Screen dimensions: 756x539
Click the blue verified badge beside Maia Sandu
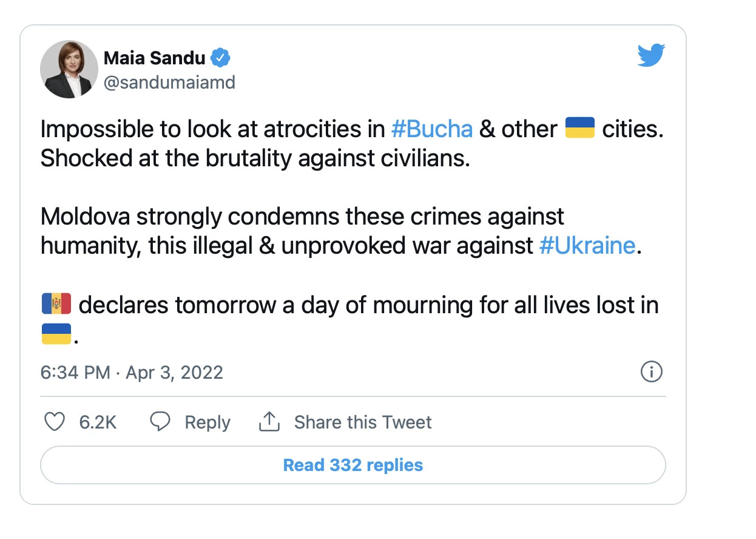(220, 58)
